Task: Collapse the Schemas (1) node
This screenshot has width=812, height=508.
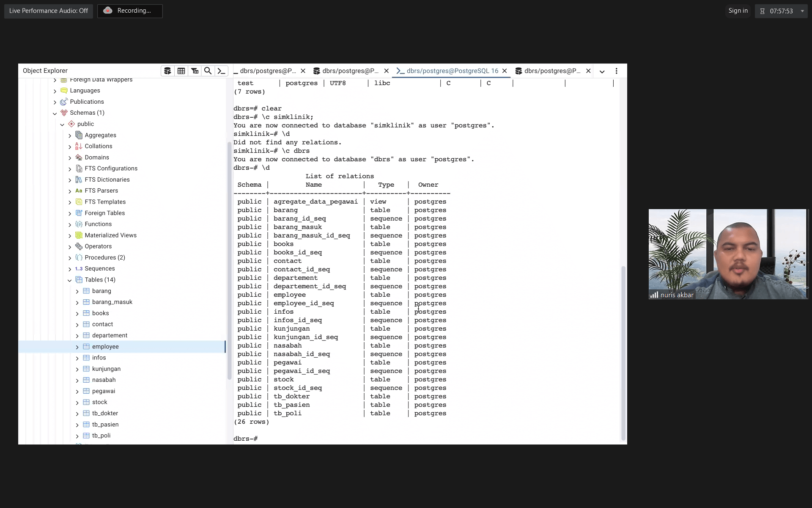Action: (x=55, y=113)
